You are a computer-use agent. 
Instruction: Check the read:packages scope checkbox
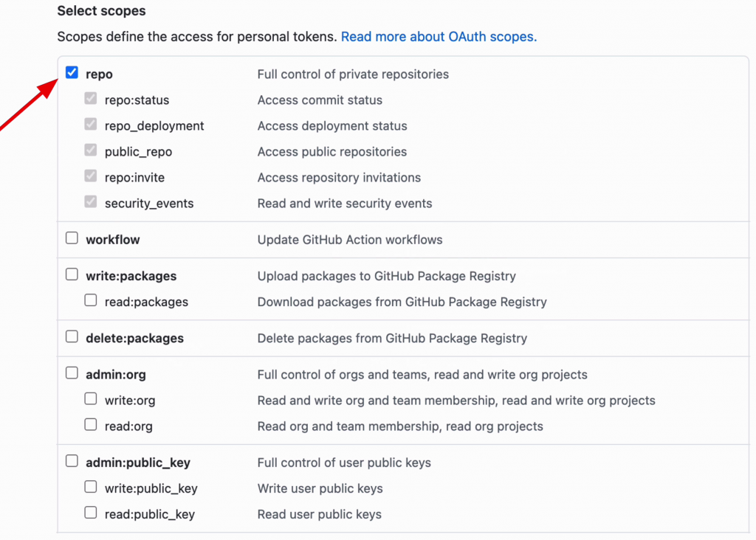[x=90, y=300]
